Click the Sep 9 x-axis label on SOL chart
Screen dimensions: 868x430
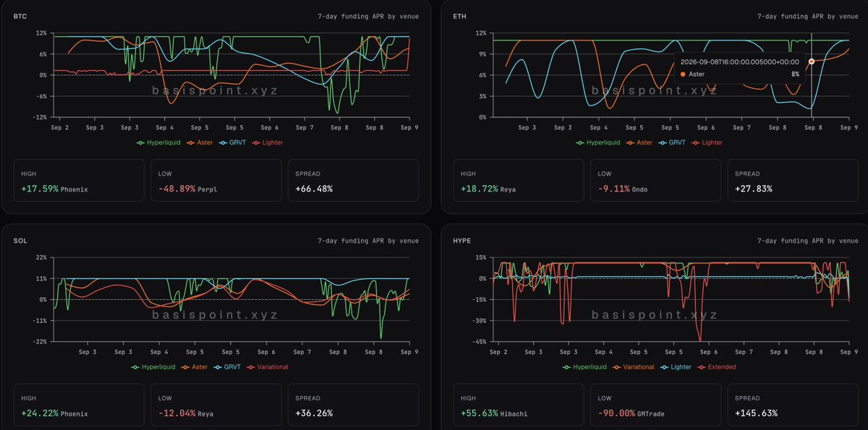[409, 352]
